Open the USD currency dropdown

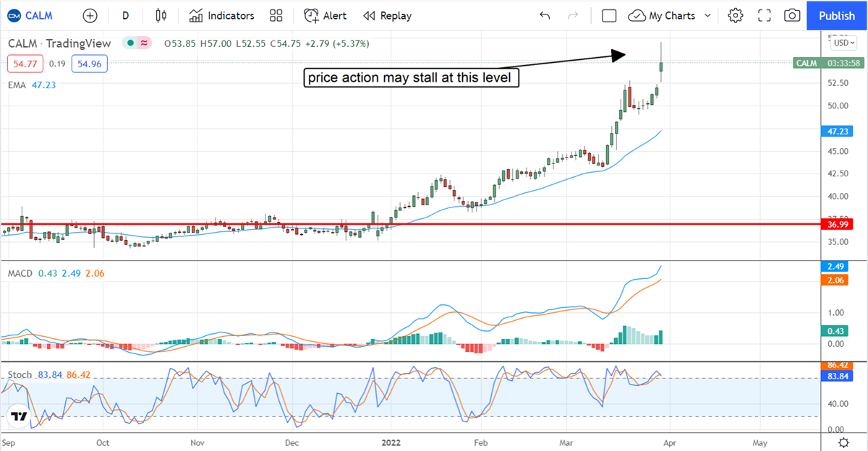click(843, 43)
